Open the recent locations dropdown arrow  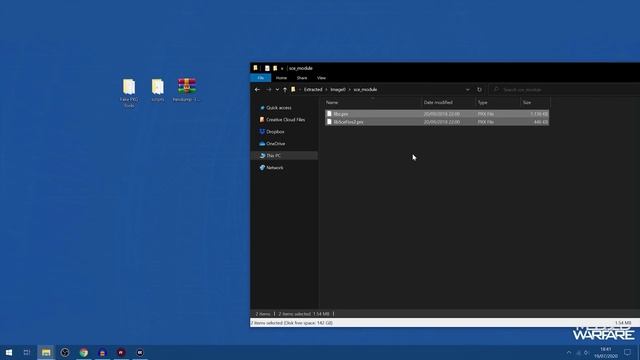pyautogui.click(x=277, y=89)
